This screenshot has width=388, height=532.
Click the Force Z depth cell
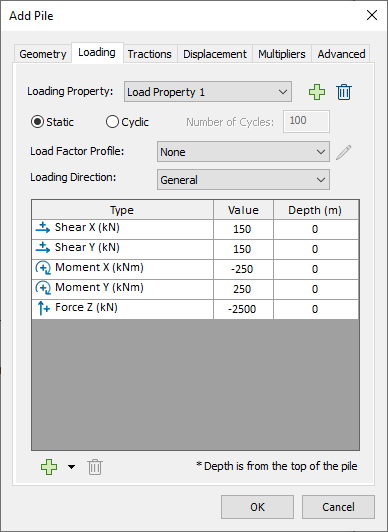(316, 309)
